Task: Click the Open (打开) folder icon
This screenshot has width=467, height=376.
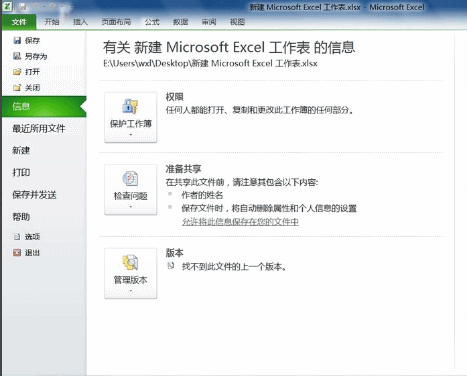Action: (x=17, y=72)
